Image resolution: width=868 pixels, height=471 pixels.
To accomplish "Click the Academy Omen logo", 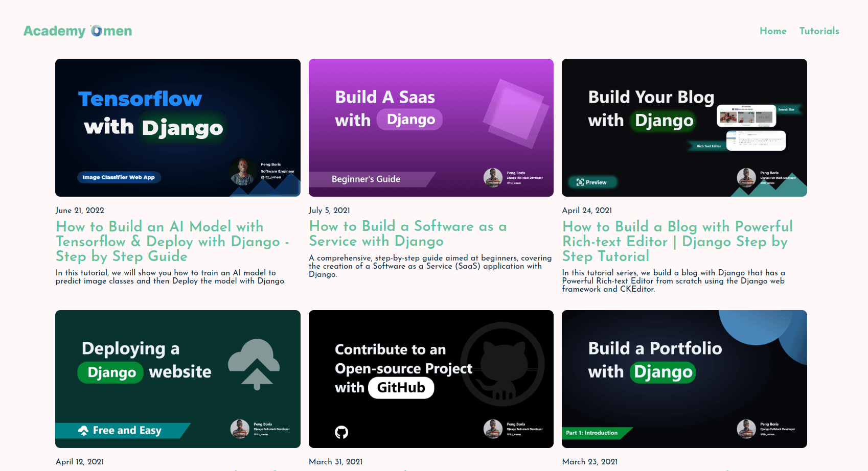I will 78,31.
